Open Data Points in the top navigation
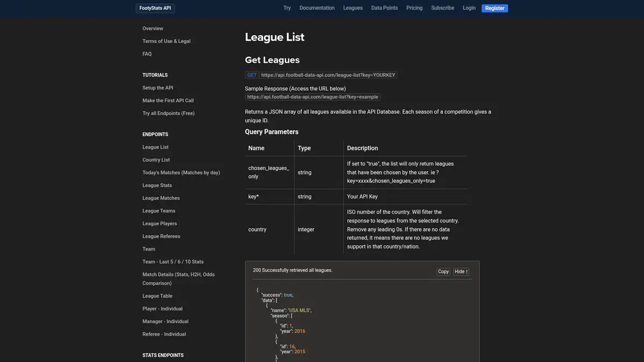The height and width of the screenshot is (362, 644). pos(384,8)
